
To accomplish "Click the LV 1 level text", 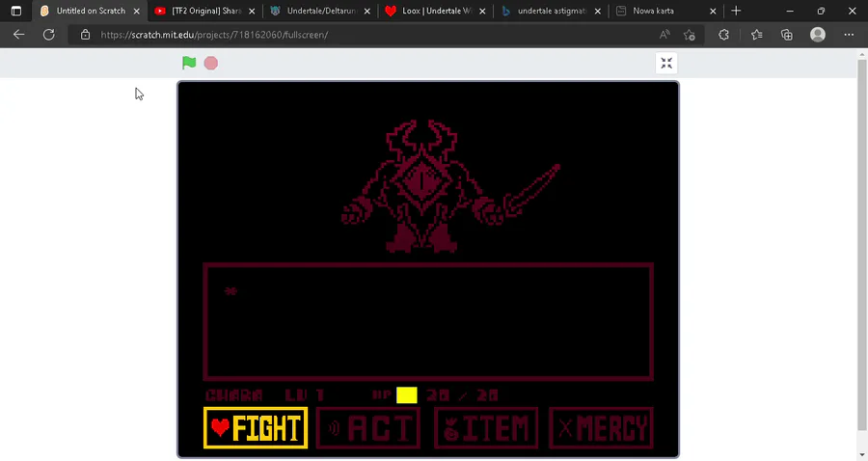I will (x=305, y=395).
